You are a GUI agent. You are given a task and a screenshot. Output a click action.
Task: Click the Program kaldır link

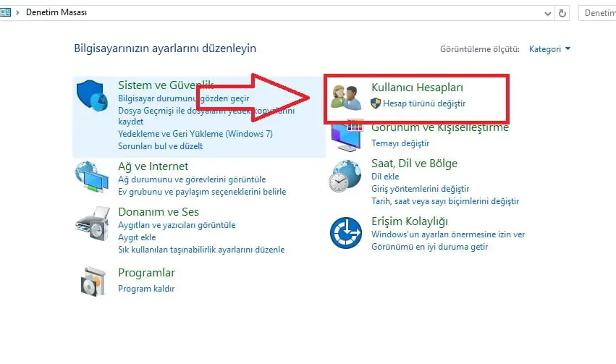(x=146, y=289)
